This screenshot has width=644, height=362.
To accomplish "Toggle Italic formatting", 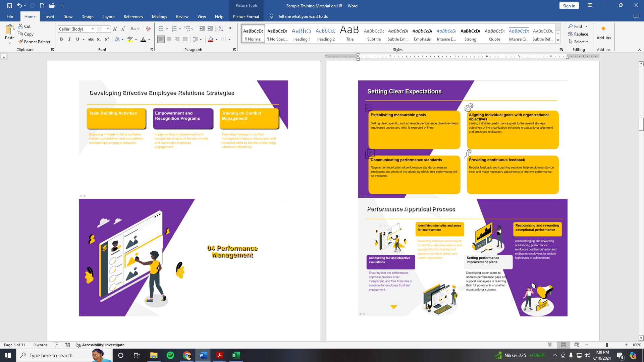I will click(x=69, y=39).
